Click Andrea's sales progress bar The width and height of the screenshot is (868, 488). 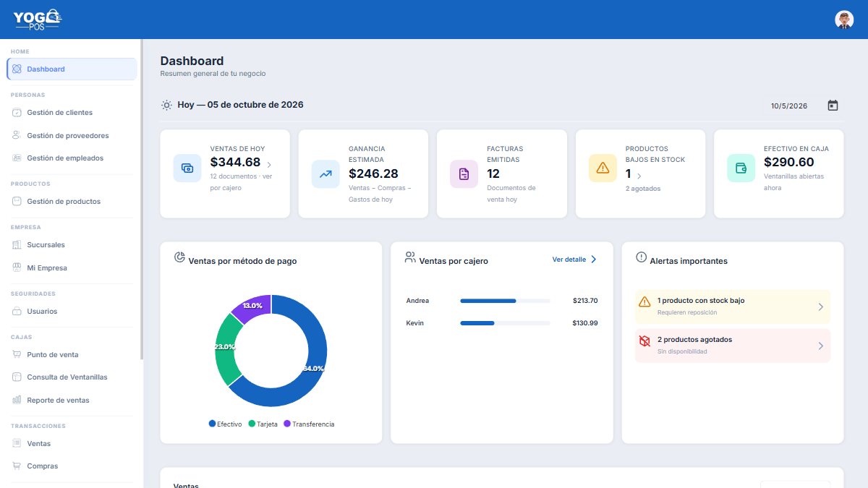(x=505, y=301)
